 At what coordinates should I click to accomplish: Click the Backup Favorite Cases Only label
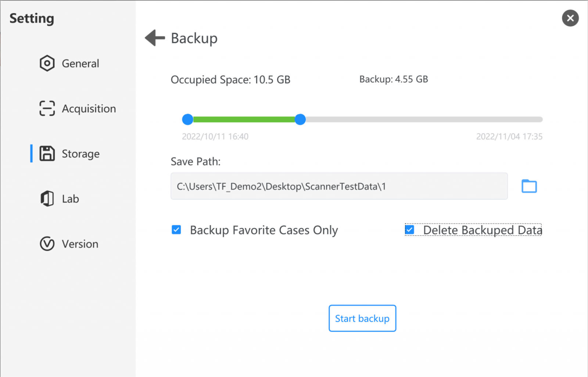[264, 230]
